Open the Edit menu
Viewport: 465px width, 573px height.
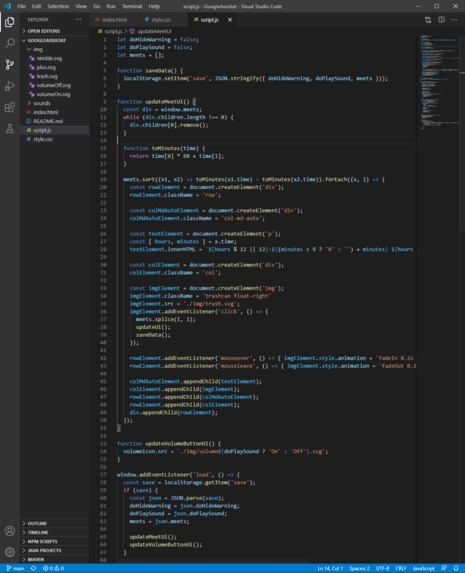click(x=36, y=6)
